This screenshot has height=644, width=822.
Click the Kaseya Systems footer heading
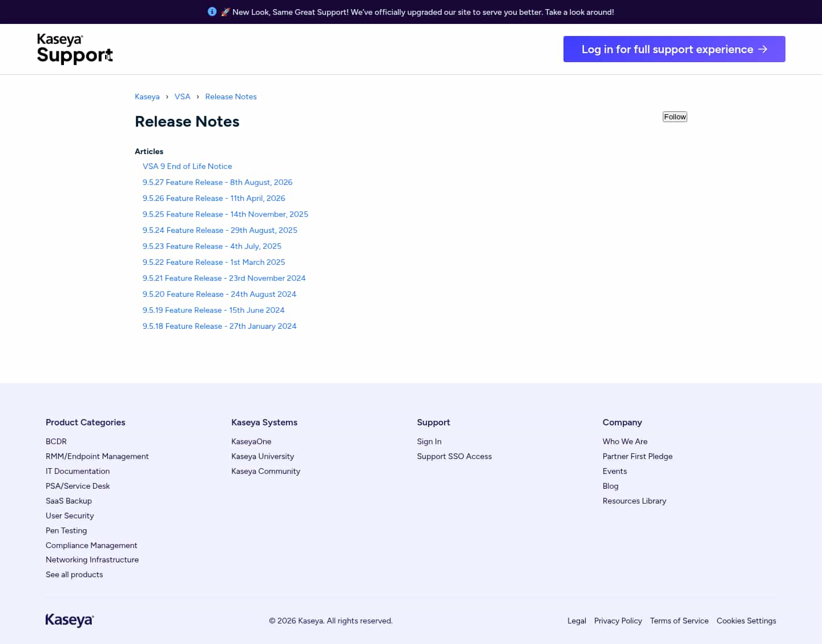[x=264, y=422]
